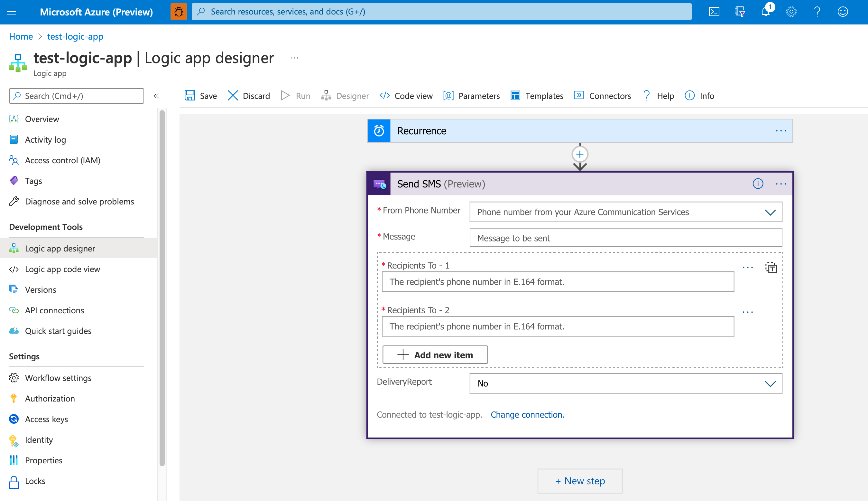
Task: Expand the DeliveryReport dropdown
Action: coord(771,383)
